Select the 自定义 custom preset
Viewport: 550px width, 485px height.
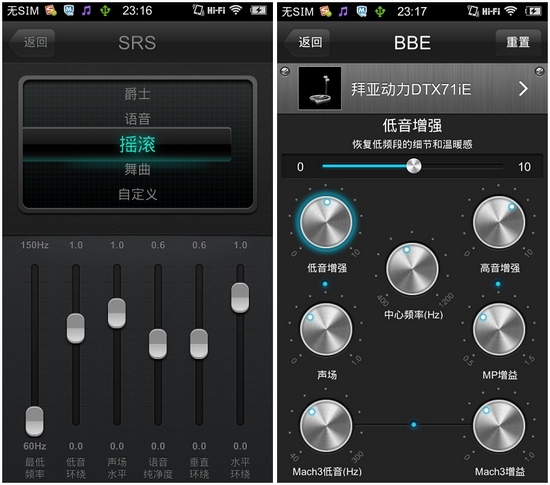tap(137, 194)
